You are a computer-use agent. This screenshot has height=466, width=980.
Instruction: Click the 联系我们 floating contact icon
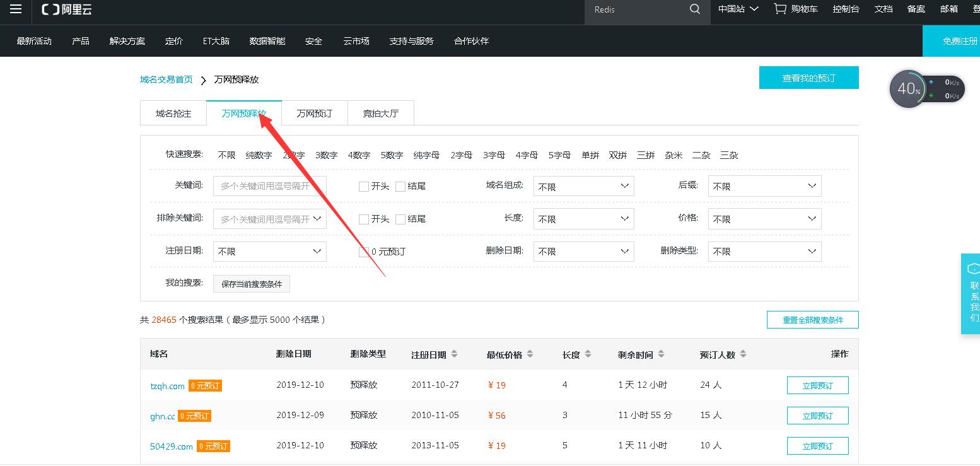[971, 294]
